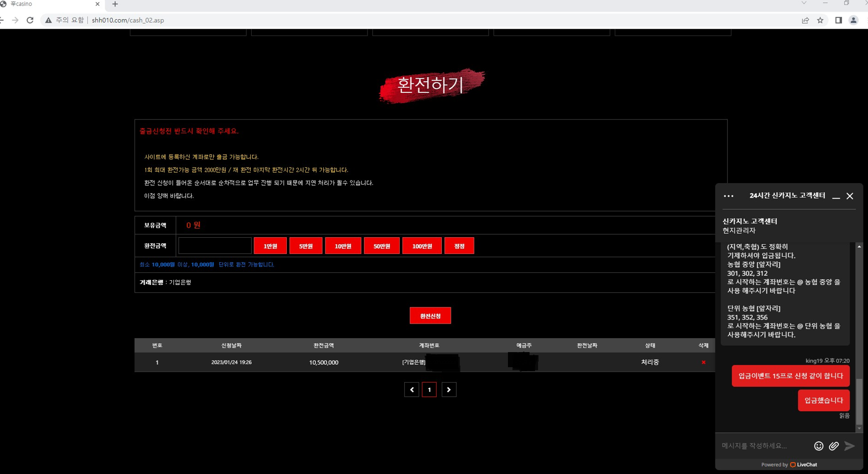Open the chat options three-dot menu

pyautogui.click(x=728, y=196)
